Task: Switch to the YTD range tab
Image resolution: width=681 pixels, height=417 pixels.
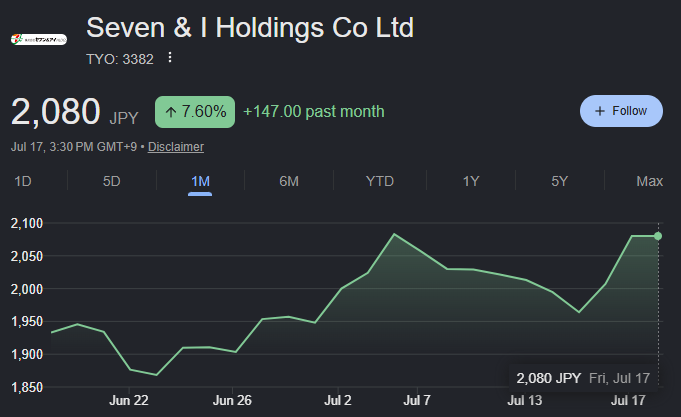Action: coord(380,181)
